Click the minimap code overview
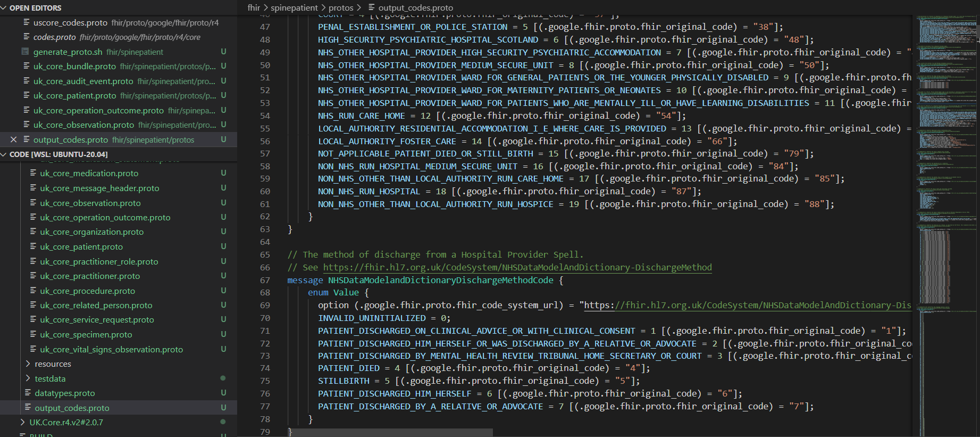Viewport: 980px width, 437px height. (945, 160)
